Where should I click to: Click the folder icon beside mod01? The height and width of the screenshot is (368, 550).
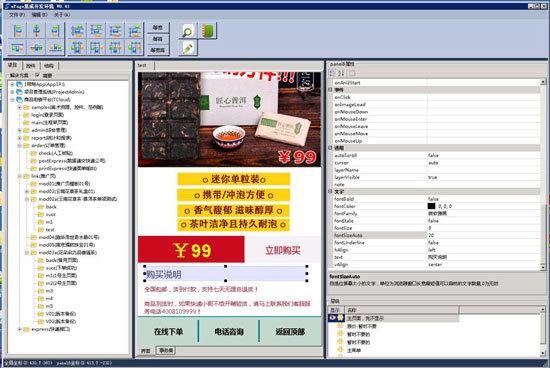click(34, 183)
